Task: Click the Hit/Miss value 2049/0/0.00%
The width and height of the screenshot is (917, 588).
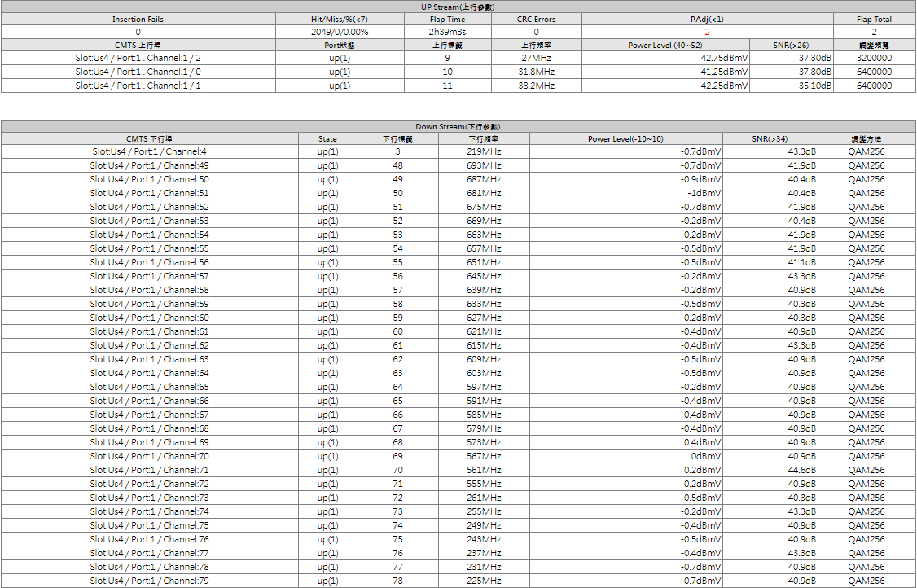Action: 340,32
